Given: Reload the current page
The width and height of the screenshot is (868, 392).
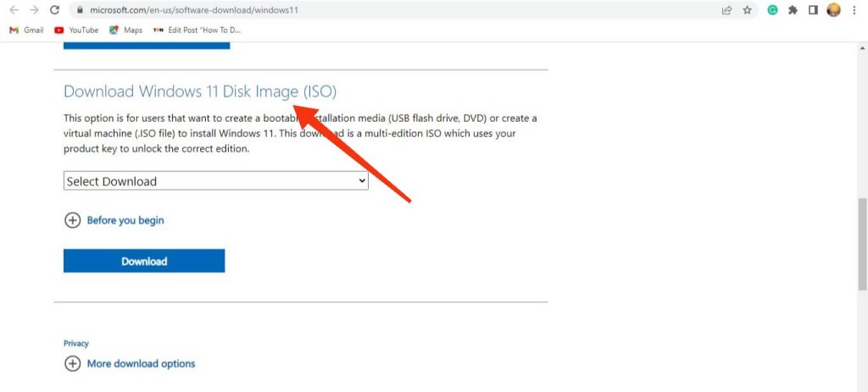Looking at the screenshot, I should 54,10.
